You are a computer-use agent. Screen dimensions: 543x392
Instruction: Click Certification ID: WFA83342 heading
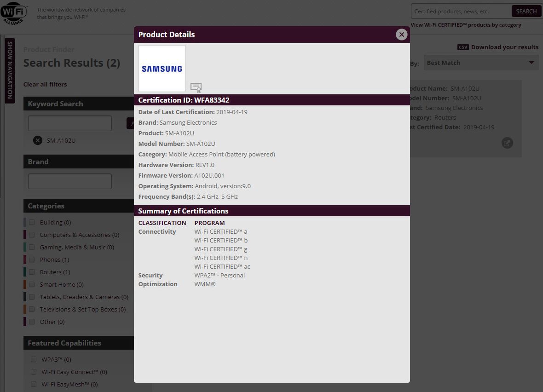(x=184, y=100)
